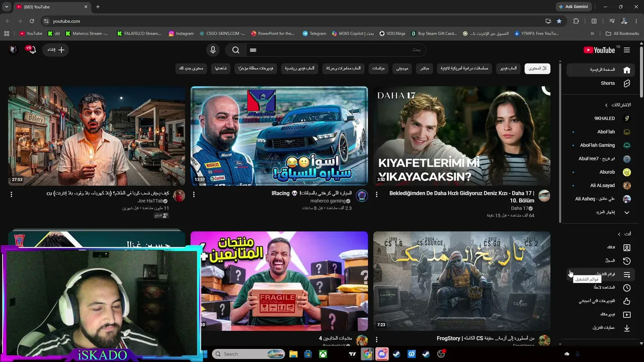Select the محتوى جديد لك filter chip

coord(191,68)
